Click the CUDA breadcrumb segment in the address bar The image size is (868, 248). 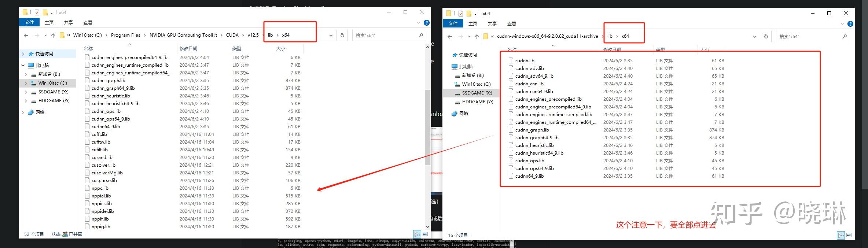(232, 35)
